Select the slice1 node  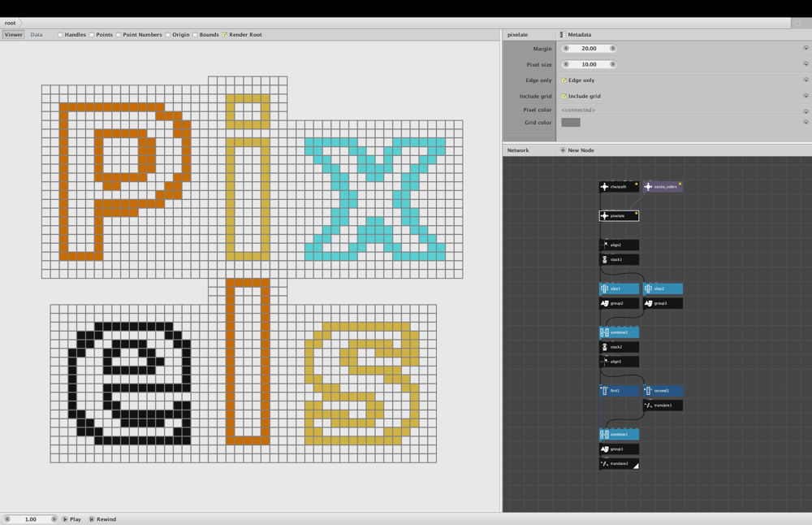click(619, 289)
